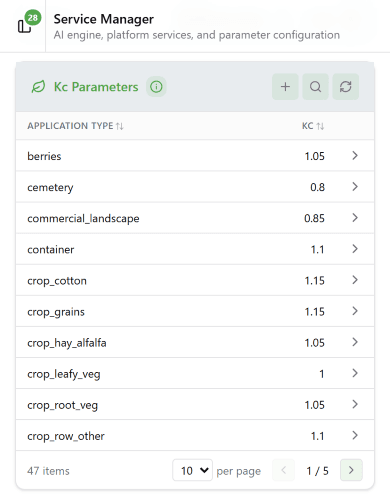The width and height of the screenshot is (390, 503).
Task: Select the cemetery application type
Action: (50, 187)
